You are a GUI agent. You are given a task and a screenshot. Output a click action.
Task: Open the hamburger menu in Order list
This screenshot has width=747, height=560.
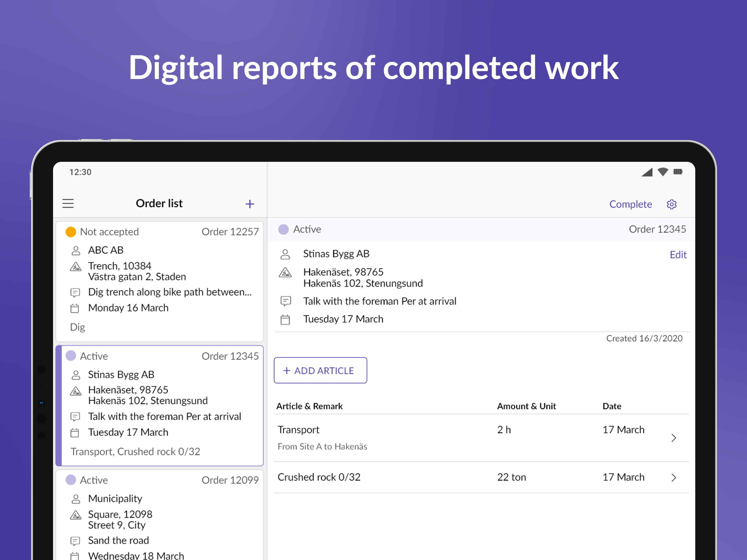pyautogui.click(x=68, y=203)
